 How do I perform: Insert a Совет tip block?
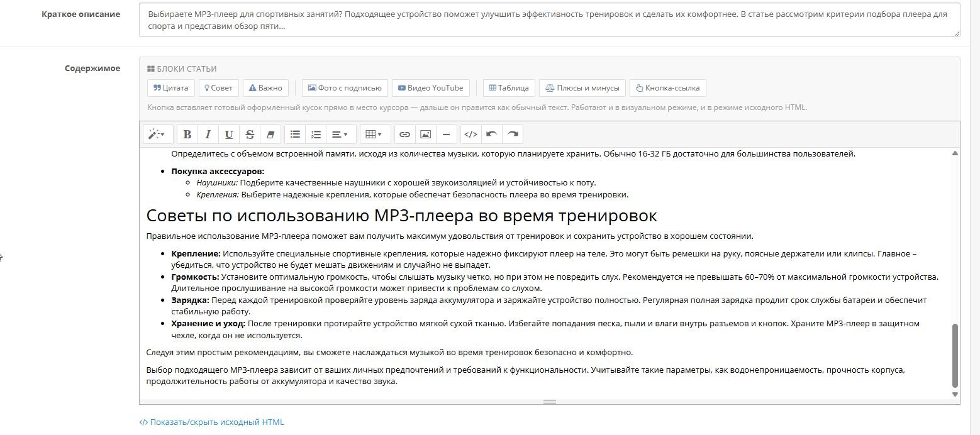click(218, 88)
